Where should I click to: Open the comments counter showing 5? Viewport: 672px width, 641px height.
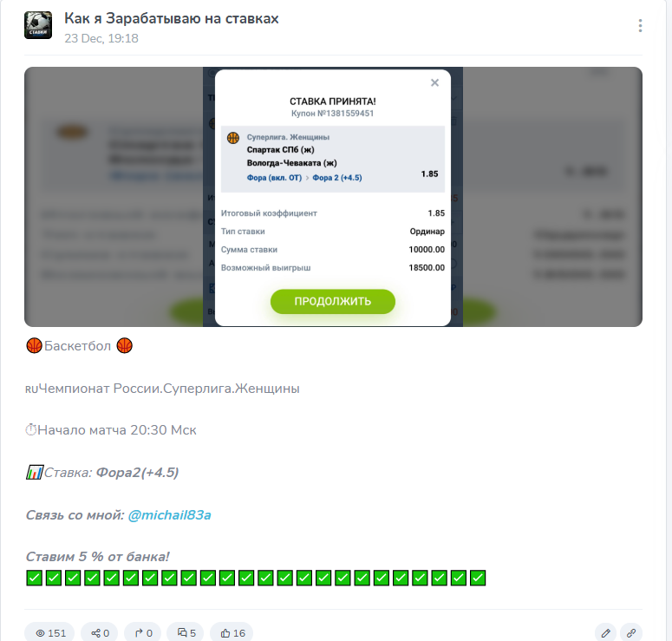[186, 633]
